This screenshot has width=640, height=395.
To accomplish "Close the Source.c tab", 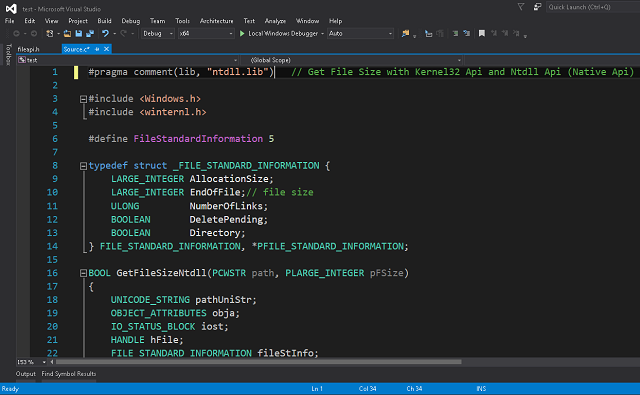I will (x=107, y=49).
